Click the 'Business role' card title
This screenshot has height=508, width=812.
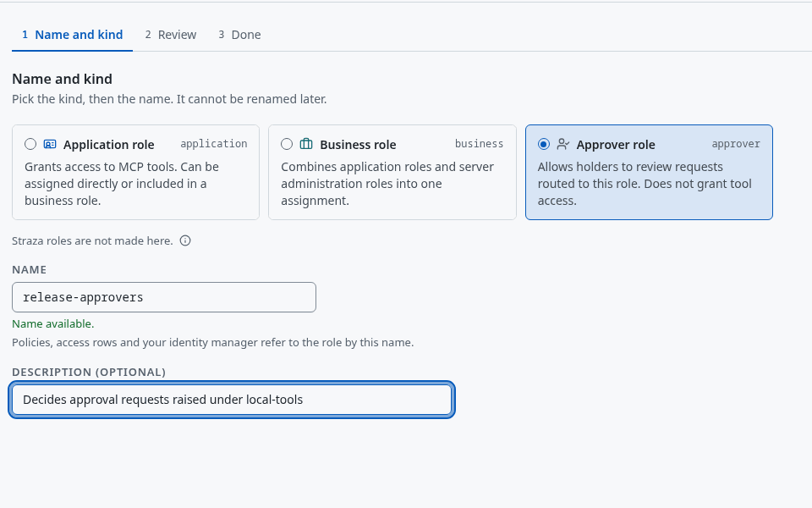pyautogui.click(x=358, y=145)
